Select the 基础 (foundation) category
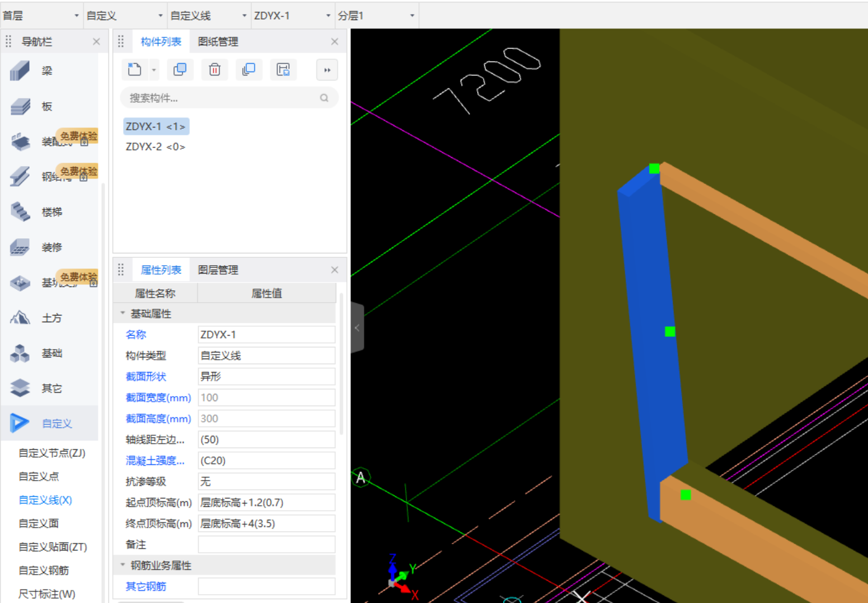Image resolution: width=868 pixels, height=603 pixels. [20, 353]
